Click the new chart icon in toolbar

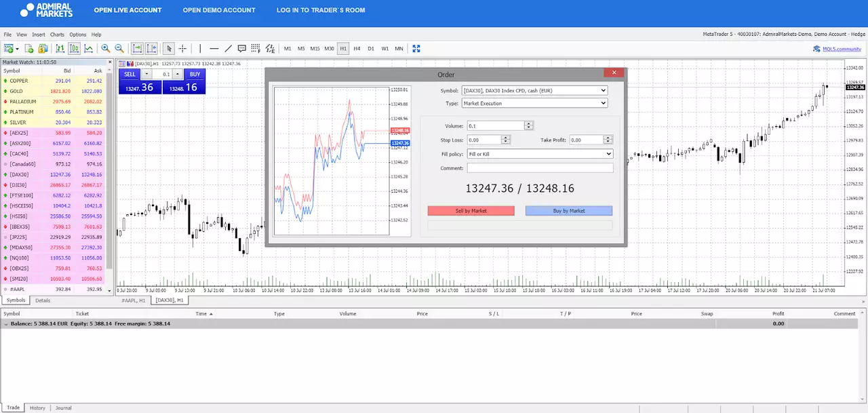coord(9,48)
